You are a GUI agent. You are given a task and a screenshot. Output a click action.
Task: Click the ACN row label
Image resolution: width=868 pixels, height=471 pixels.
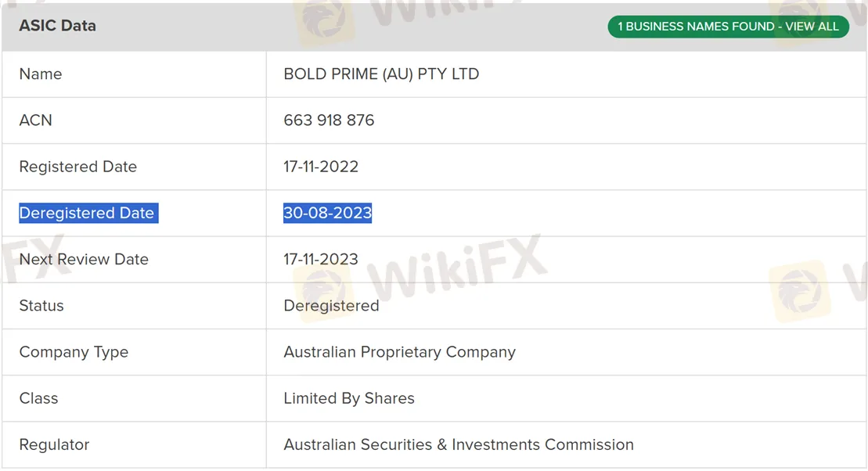(36, 120)
